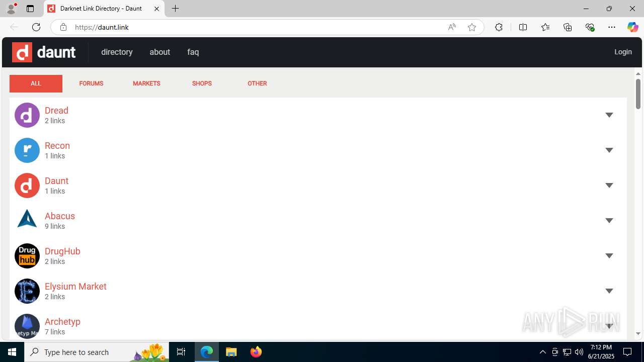Toggle Split screen view icon
The image size is (644, 362).
pyautogui.click(x=523, y=27)
